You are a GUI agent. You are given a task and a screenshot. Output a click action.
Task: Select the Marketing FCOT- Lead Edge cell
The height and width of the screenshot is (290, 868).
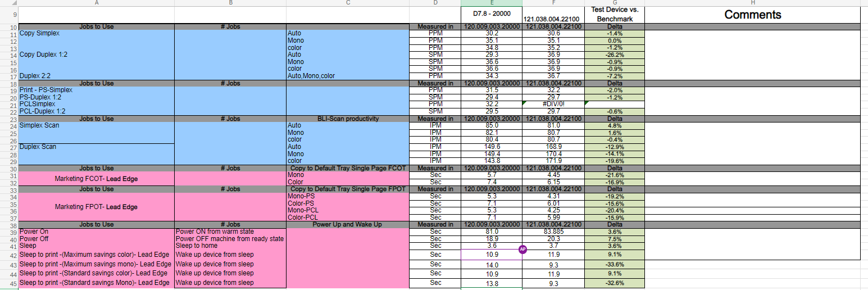[x=97, y=179]
